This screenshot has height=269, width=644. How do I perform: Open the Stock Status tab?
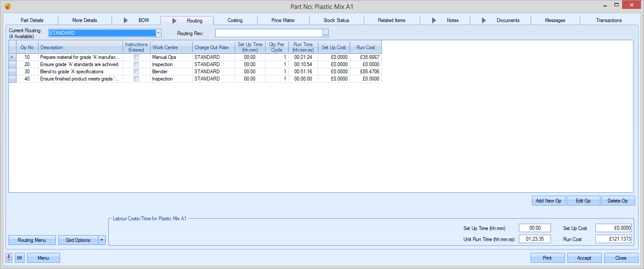336,20
